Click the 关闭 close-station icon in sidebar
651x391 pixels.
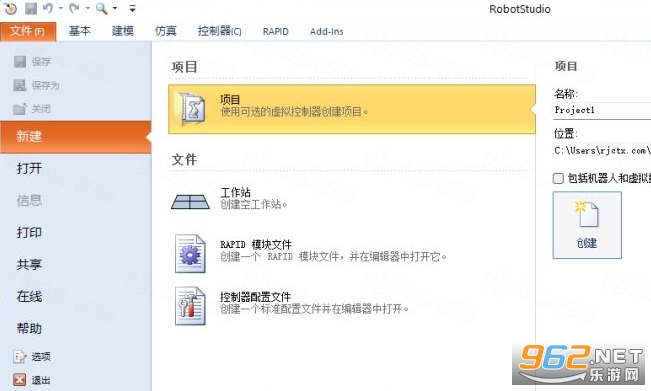pos(20,109)
